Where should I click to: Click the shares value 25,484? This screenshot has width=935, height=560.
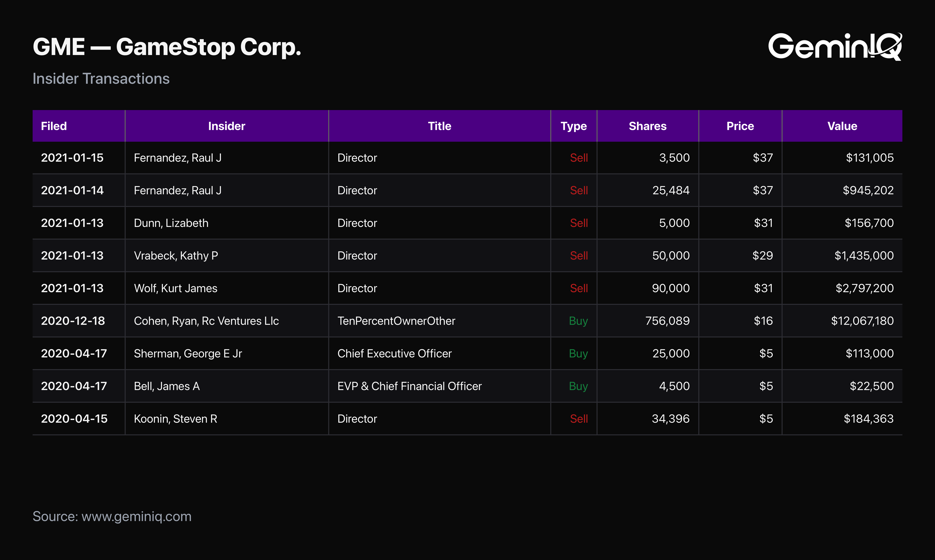(671, 190)
